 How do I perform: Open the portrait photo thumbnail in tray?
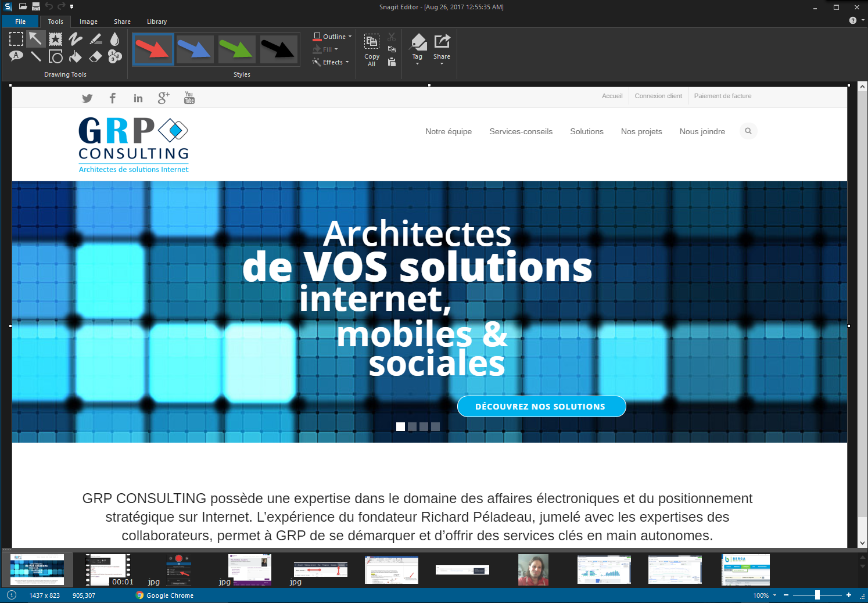[533, 570]
